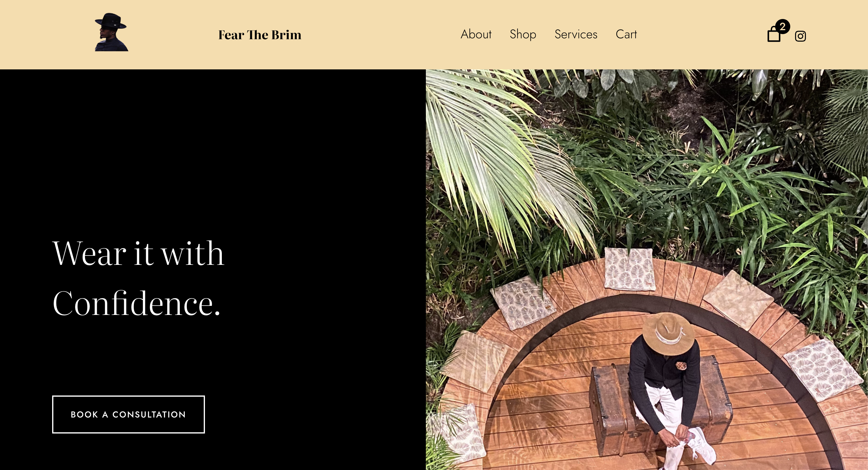
Task: Open the Cart nav link
Action: [626, 34]
